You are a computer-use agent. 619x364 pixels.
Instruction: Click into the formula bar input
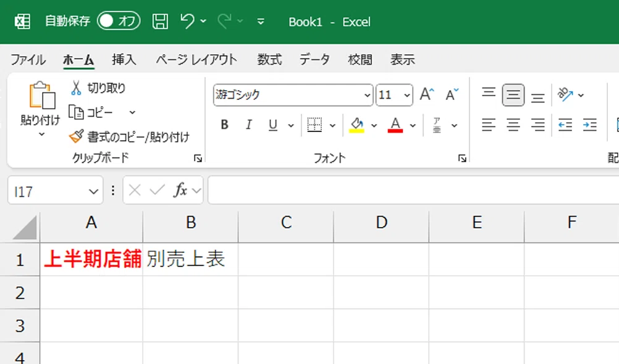[x=413, y=190]
